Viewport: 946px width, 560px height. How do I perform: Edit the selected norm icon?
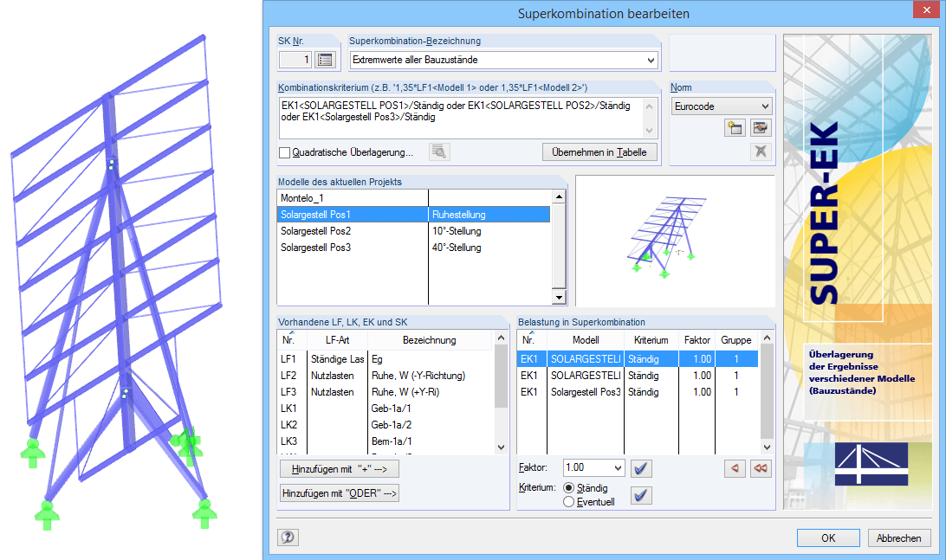[x=761, y=128]
